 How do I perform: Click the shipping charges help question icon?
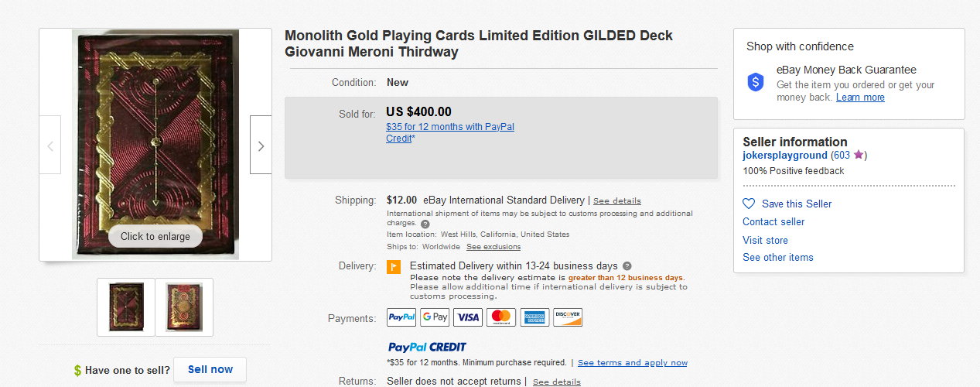coord(425,224)
